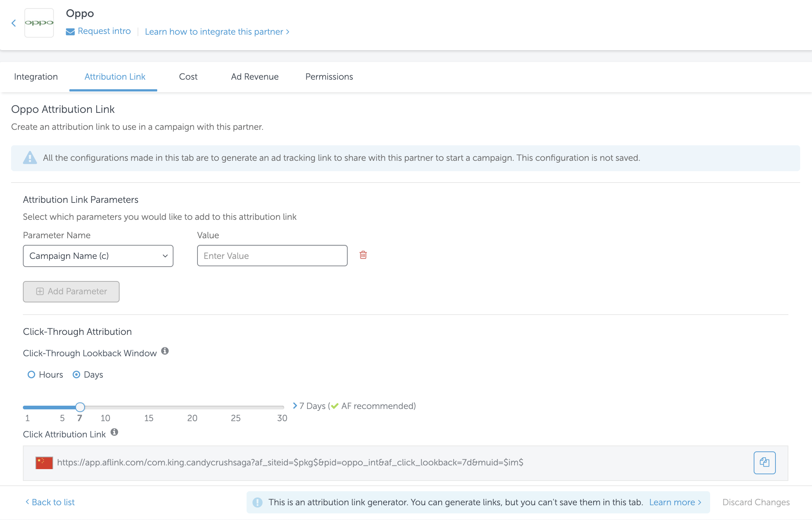The width and height of the screenshot is (812, 520).
Task: Open Learn how to integrate this partner
Action: pos(217,32)
